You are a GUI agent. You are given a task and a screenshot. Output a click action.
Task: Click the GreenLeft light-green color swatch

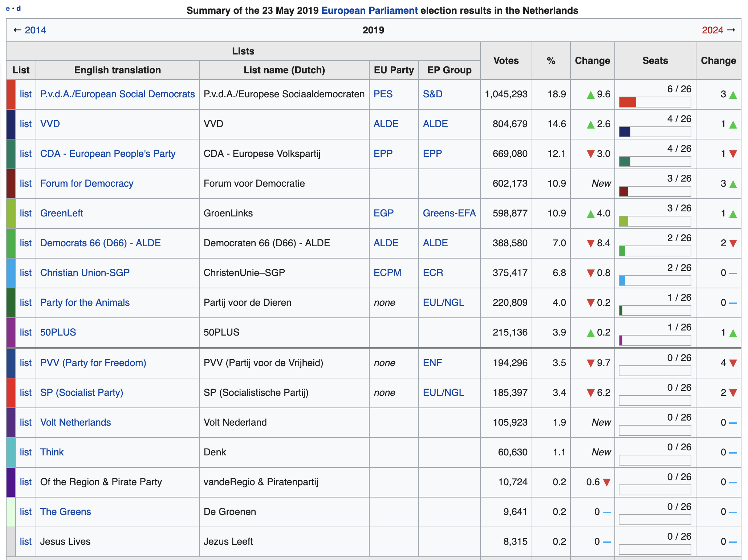pyautogui.click(x=11, y=213)
